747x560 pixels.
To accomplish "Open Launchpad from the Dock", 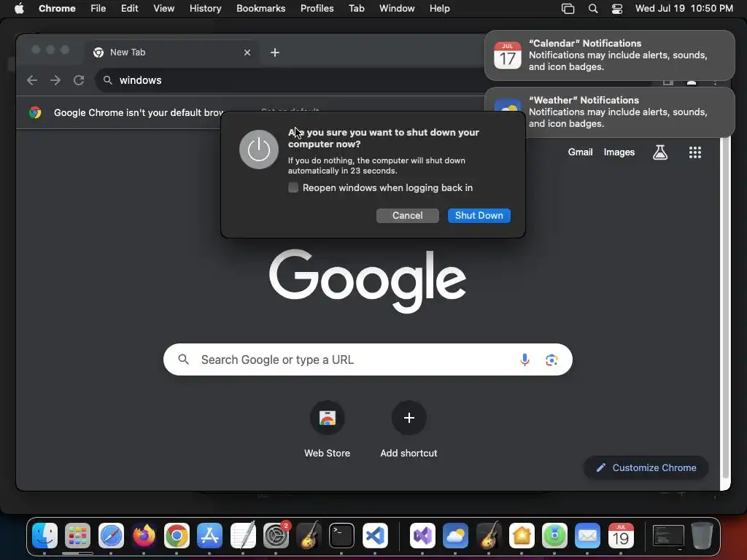I will click(77, 536).
